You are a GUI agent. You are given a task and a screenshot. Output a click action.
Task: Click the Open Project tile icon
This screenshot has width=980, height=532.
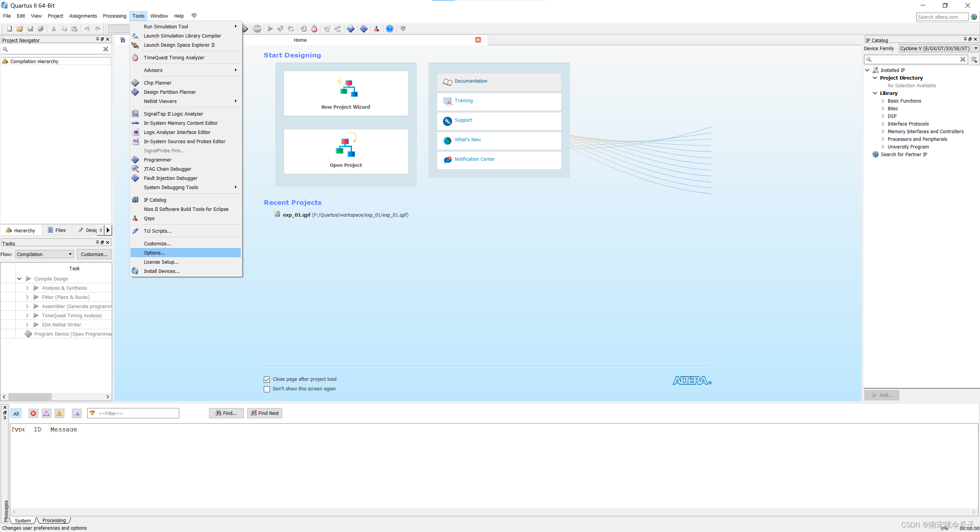346,145
